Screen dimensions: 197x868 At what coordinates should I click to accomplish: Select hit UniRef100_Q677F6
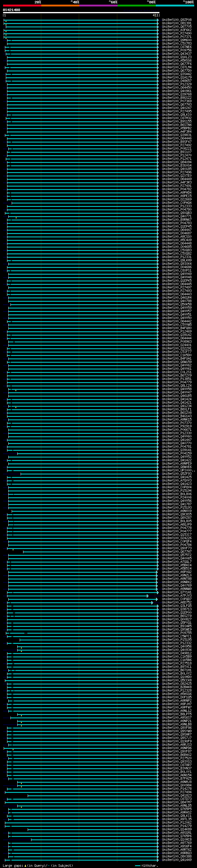click(176, 64)
